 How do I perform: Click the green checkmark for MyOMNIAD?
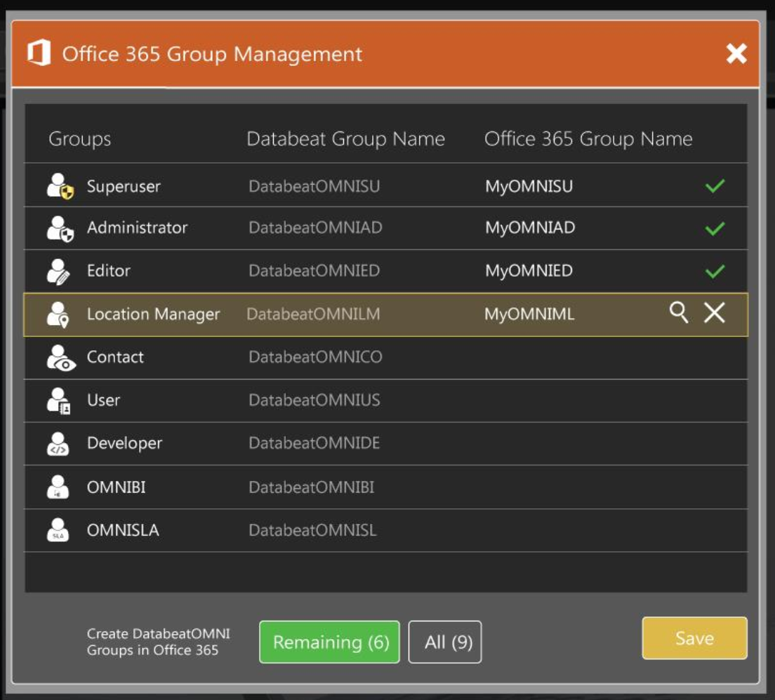coord(715,228)
